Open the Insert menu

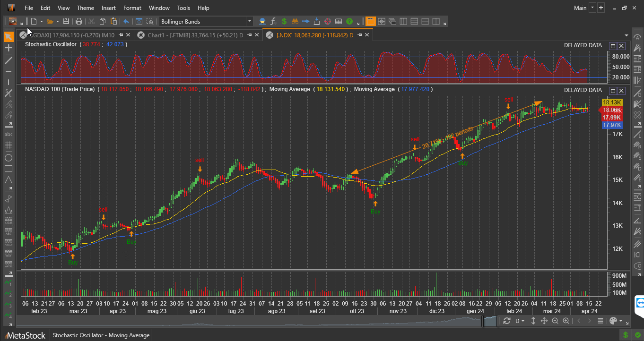(108, 8)
